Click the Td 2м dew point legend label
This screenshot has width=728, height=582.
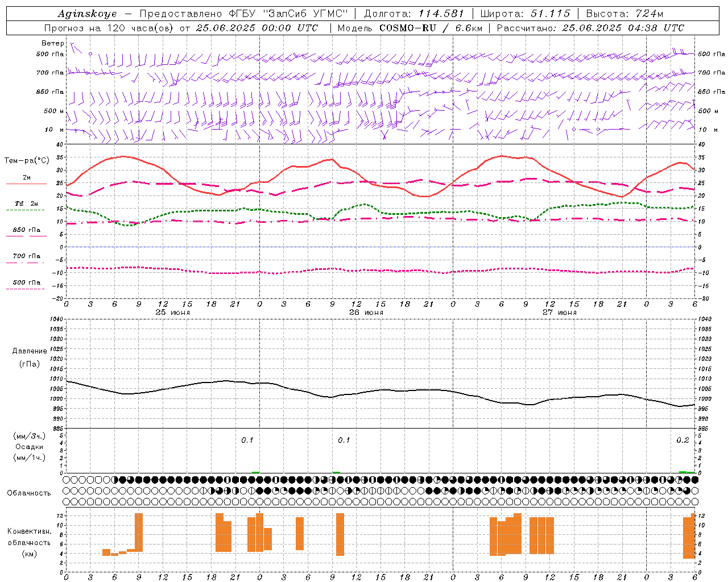[x=27, y=203]
